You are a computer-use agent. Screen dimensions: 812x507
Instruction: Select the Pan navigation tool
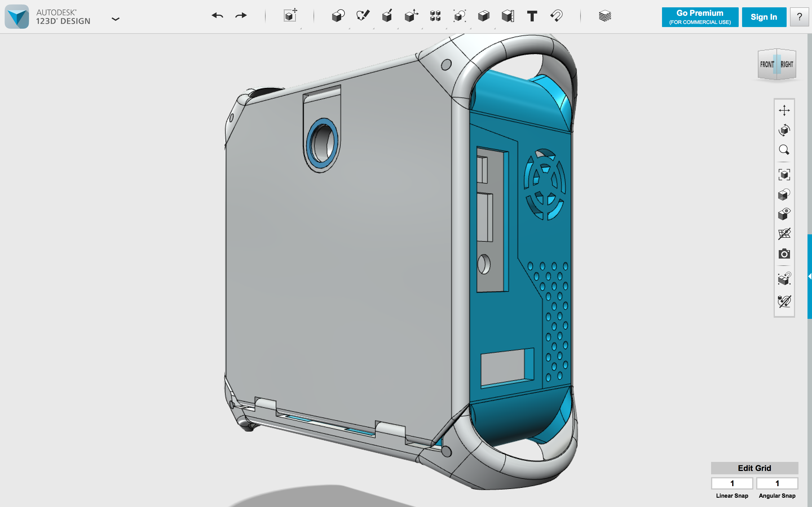[784, 110]
